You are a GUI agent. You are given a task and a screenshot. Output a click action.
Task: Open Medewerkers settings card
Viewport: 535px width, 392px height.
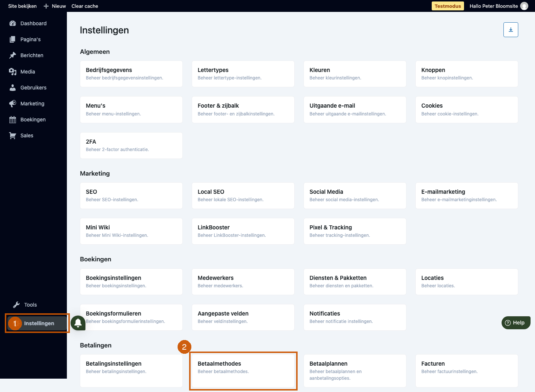(x=243, y=282)
